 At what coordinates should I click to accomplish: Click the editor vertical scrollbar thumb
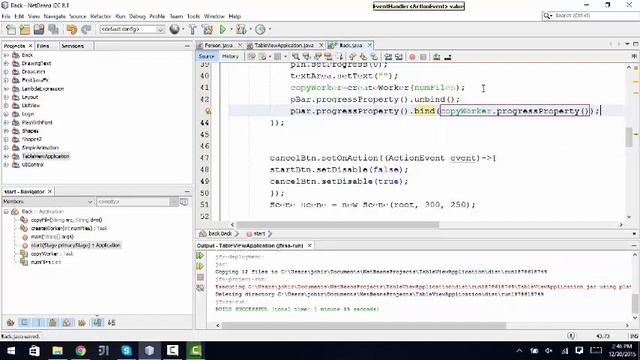tap(629, 138)
